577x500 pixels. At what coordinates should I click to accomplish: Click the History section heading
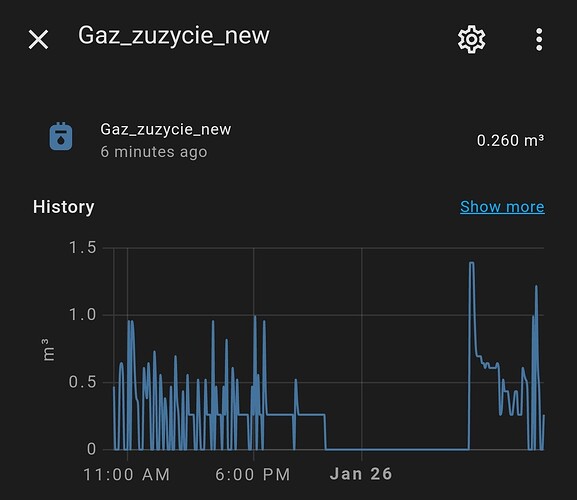[64, 207]
